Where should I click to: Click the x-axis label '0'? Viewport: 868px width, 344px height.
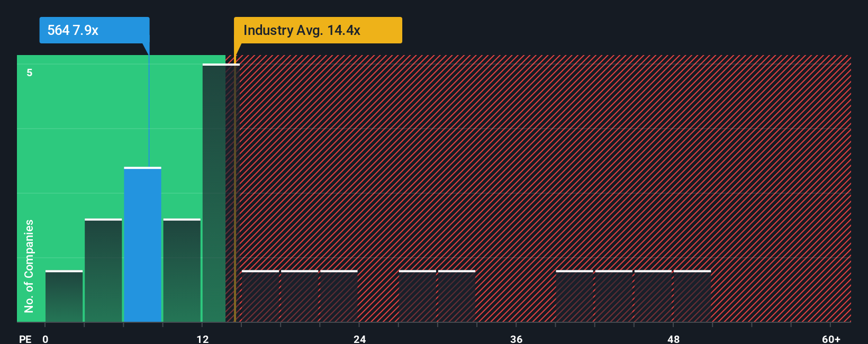(x=46, y=339)
